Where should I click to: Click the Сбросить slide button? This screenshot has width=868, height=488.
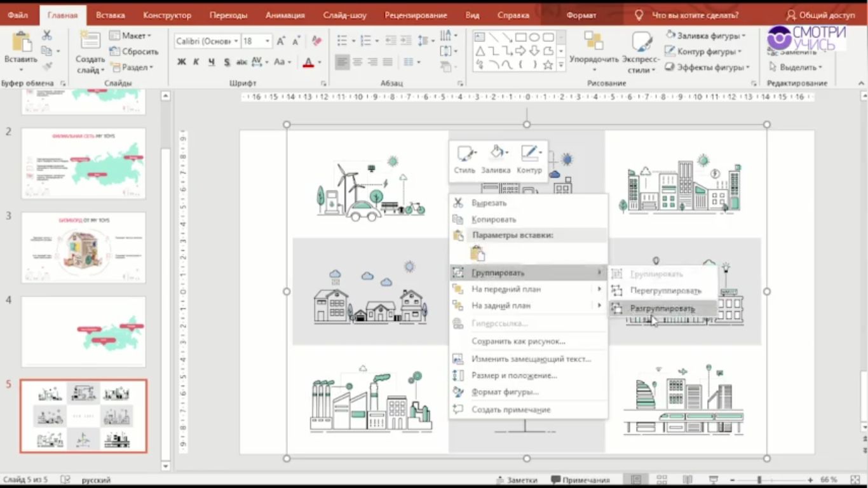[x=134, y=51]
